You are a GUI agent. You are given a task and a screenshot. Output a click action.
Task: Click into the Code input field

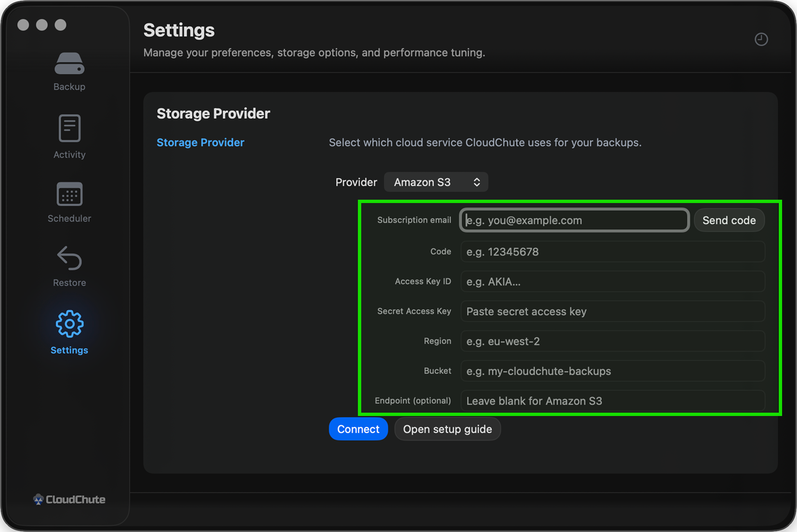click(x=613, y=252)
